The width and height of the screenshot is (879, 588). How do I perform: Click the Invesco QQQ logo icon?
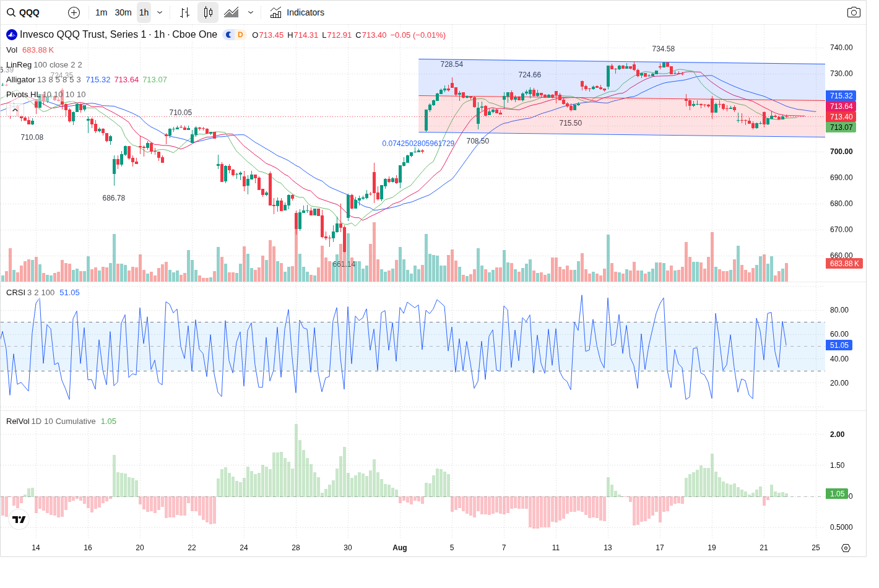point(11,35)
